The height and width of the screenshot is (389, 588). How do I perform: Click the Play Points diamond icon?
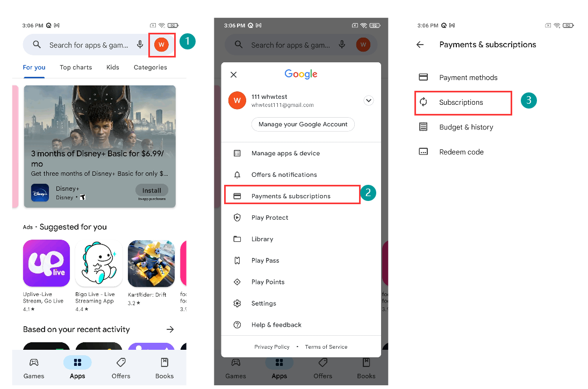click(238, 282)
